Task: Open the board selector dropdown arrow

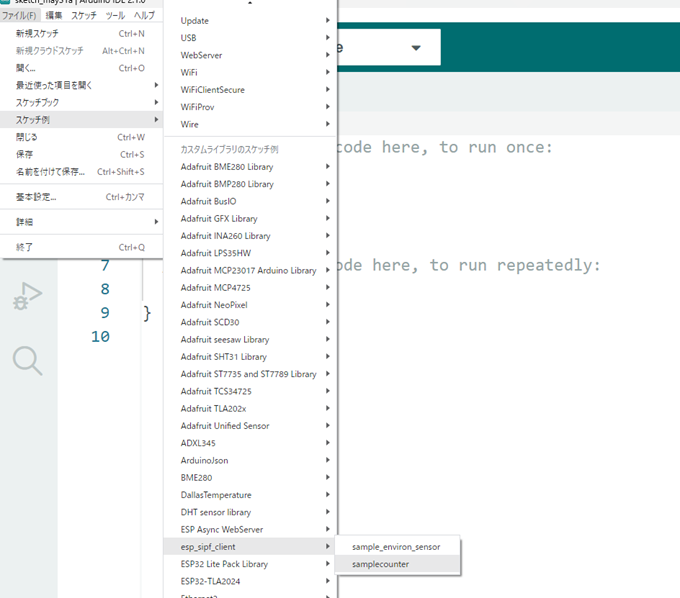Action: pos(416,48)
